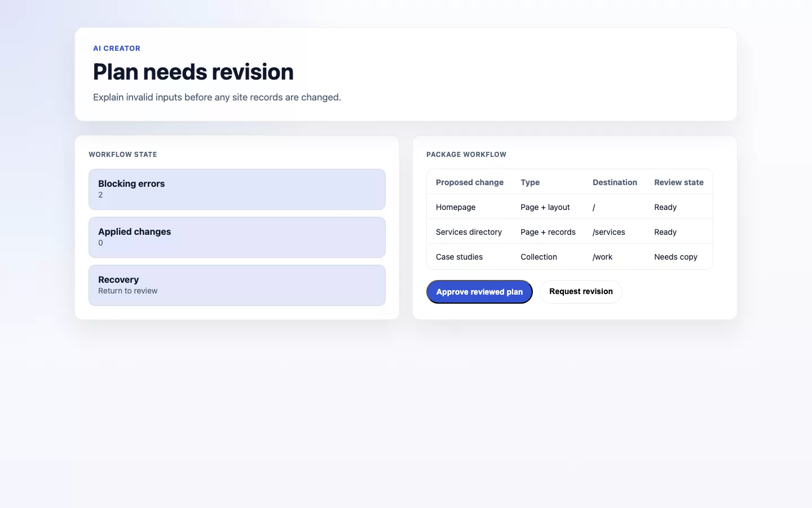Click the AI CREATOR label

click(x=117, y=49)
